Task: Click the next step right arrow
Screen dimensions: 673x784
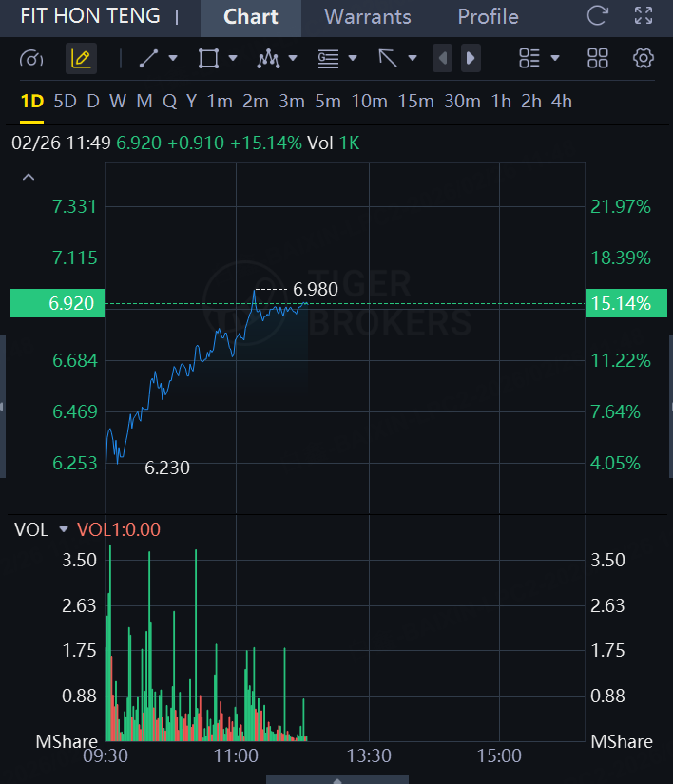Action: pos(471,59)
